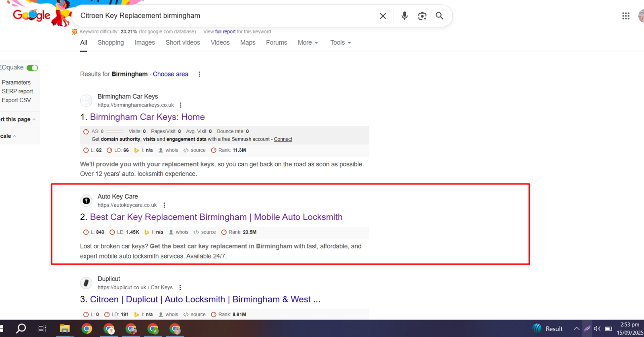Open the Birmingham Car Keys: Home result
Viewport: 644px width, 337px height.
(147, 117)
